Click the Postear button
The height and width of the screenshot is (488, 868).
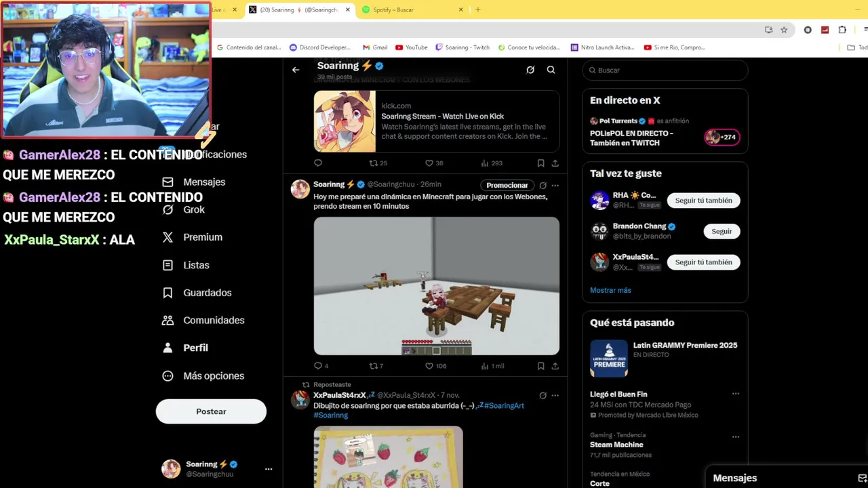click(211, 411)
